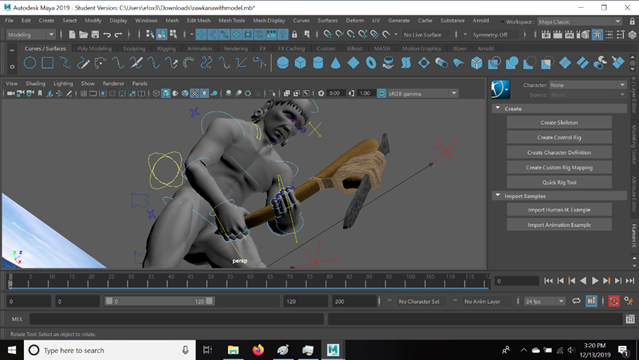Image resolution: width=639 pixels, height=360 pixels.
Task: Click the MEL command line input field
Action: coord(176,319)
